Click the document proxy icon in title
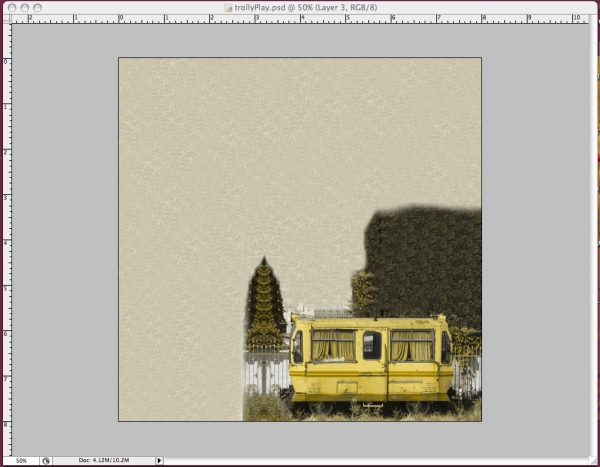The image size is (600, 467). 228,8
